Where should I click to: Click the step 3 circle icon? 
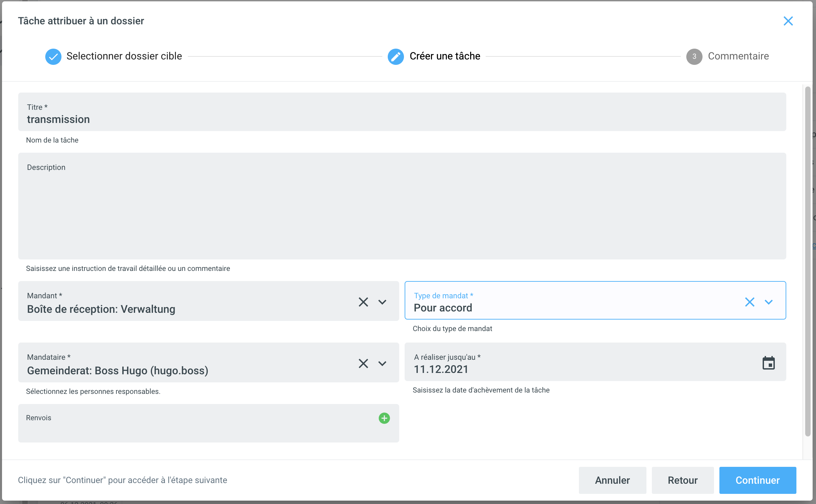(x=694, y=56)
